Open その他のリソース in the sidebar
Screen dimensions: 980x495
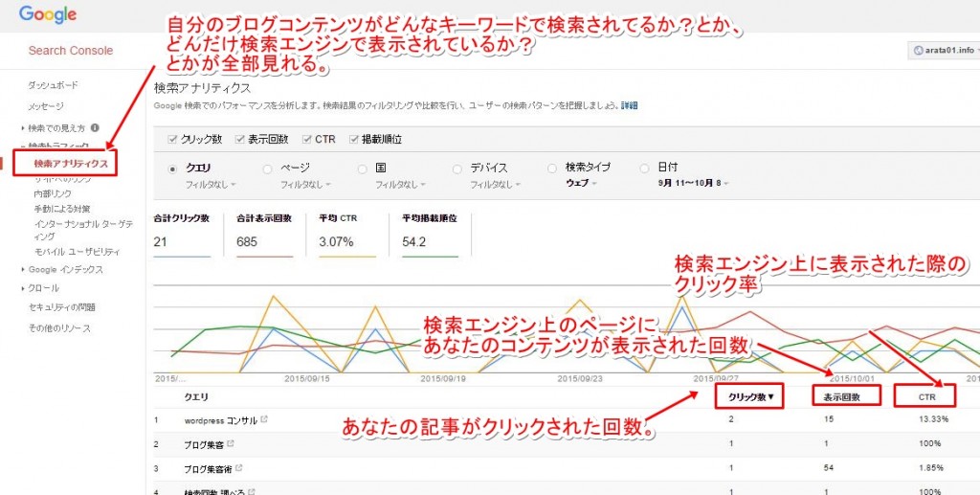pyautogui.click(x=59, y=328)
